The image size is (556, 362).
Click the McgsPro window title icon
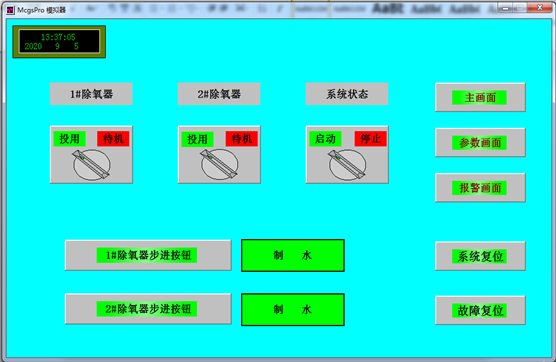(x=10, y=10)
